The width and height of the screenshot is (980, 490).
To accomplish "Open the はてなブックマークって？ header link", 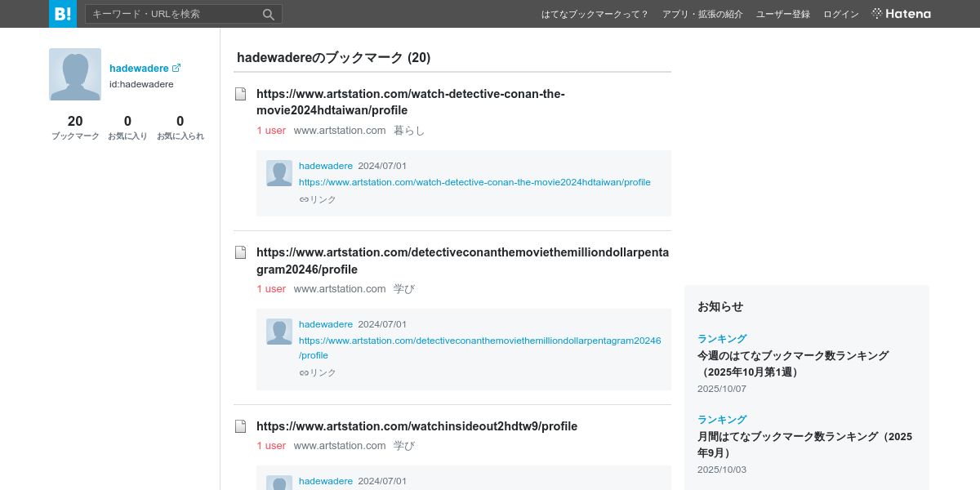I will 595,14.
